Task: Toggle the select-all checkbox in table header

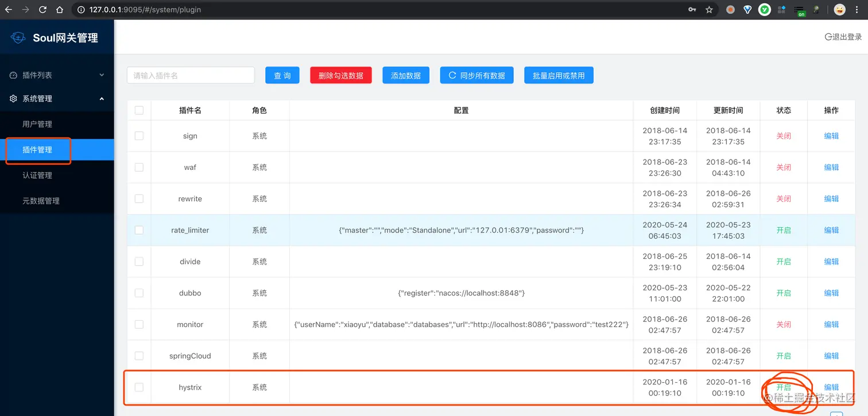Action: pyautogui.click(x=139, y=110)
